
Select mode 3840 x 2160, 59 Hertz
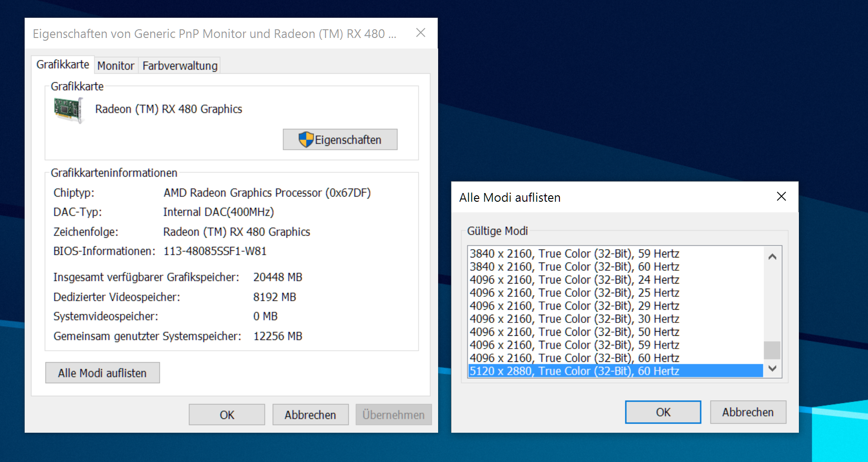click(x=615, y=253)
